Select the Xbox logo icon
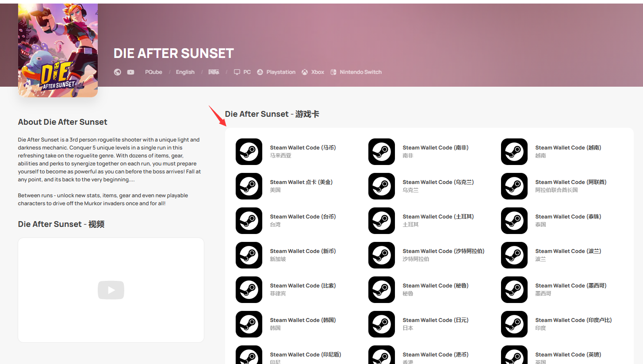This screenshot has height=364, width=643. coord(305,72)
